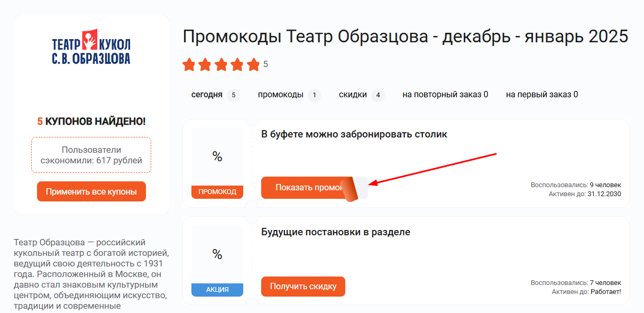
Task: Open the на повторный заказ tab
Action: pyautogui.click(x=446, y=94)
